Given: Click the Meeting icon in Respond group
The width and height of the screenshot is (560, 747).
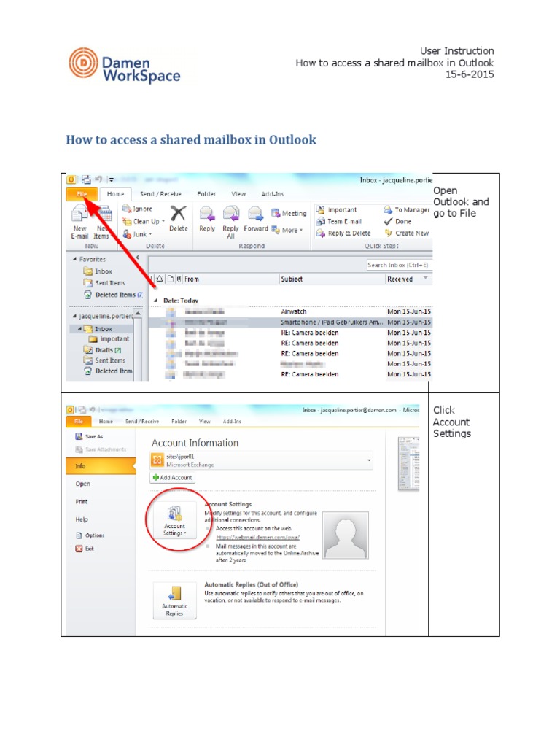Looking at the screenshot, I should [276, 213].
